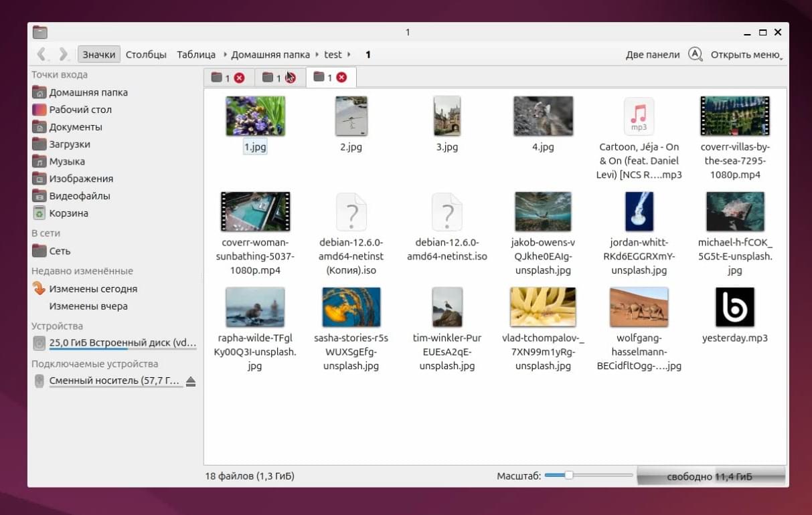This screenshot has width=812, height=515.
Task: Go back with the left arrow button
Action: point(42,54)
